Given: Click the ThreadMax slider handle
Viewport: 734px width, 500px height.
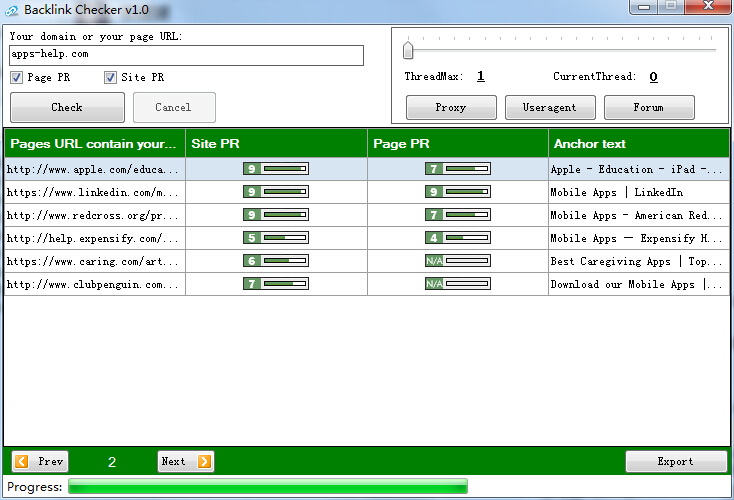Looking at the screenshot, I should 408,50.
